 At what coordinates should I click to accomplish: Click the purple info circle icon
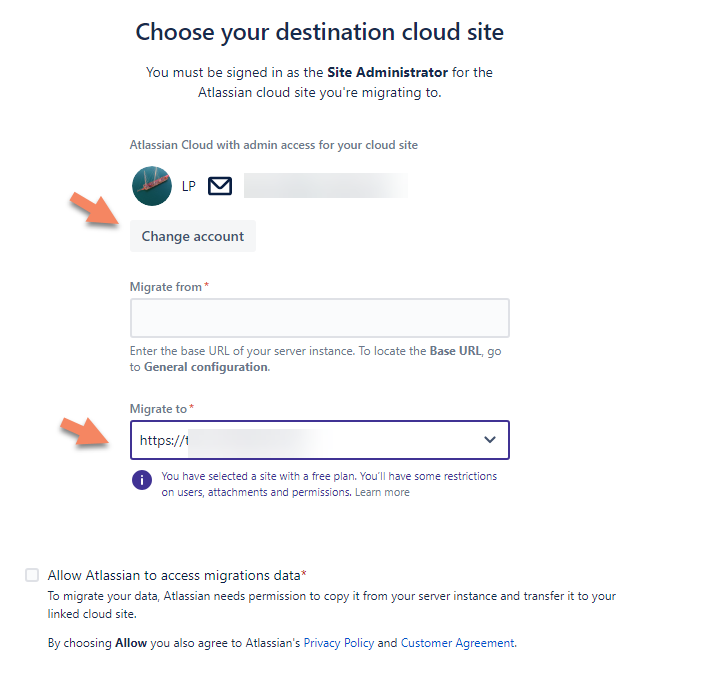click(x=142, y=480)
